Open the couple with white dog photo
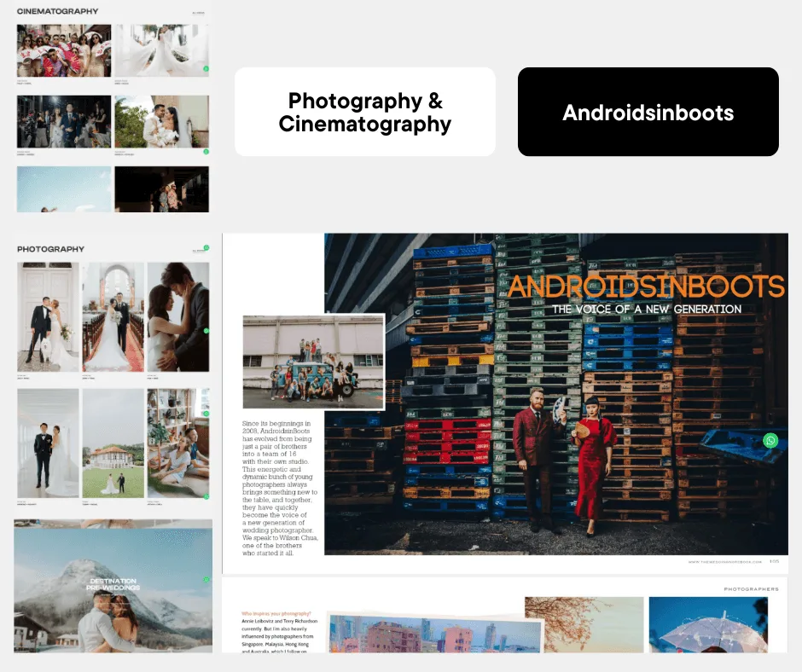 point(48,316)
